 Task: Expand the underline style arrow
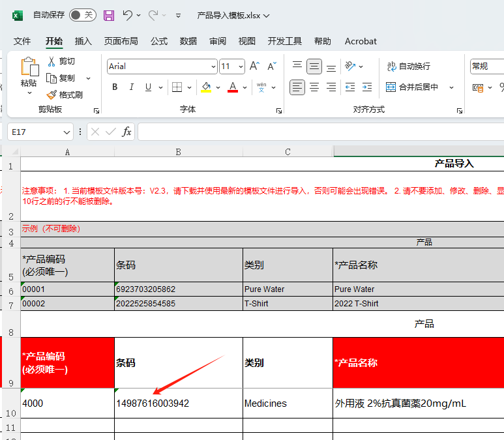coord(160,87)
